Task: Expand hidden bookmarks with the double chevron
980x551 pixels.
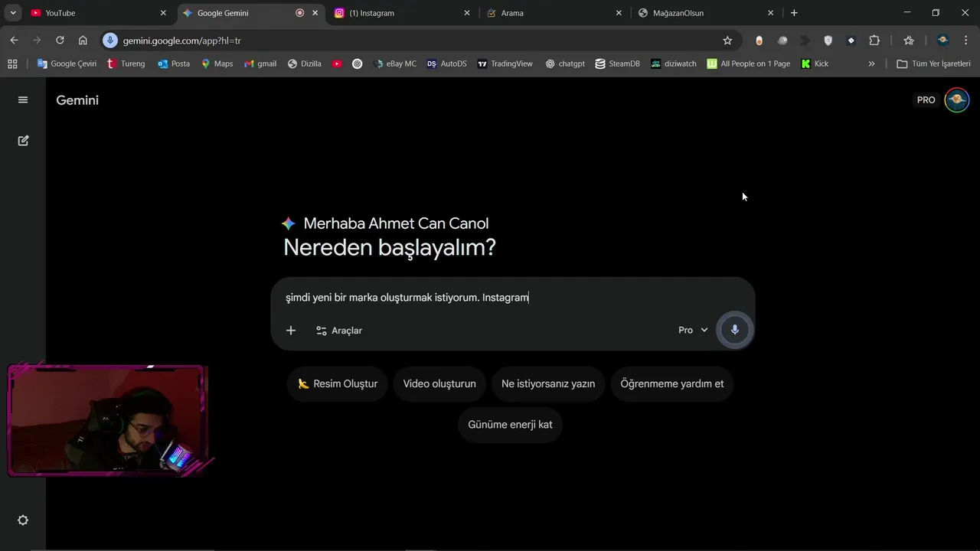Action: point(871,64)
